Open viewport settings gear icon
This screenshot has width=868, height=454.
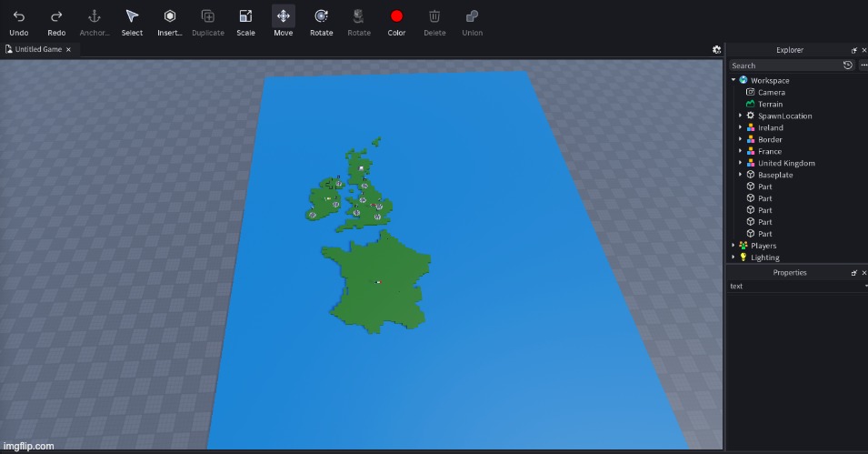pyautogui.click(x=716, y=49)
